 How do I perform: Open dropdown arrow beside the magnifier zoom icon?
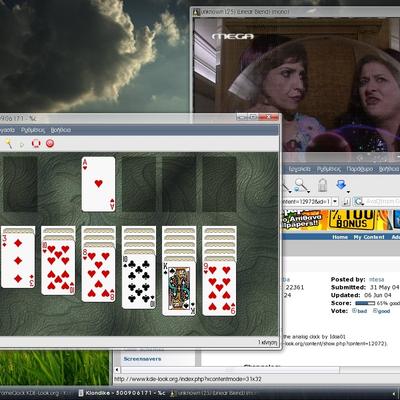pyautogui.click(x=308, y=191)
